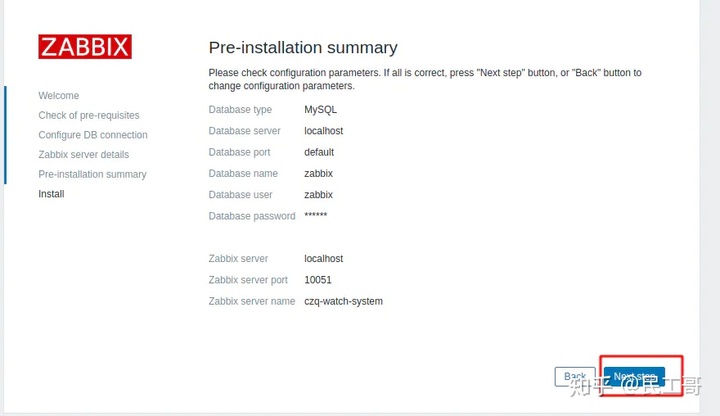Click the Database user zabbix value
This screenshot has height=416, width=720.
pyautogui.click(x=318, y=195)
